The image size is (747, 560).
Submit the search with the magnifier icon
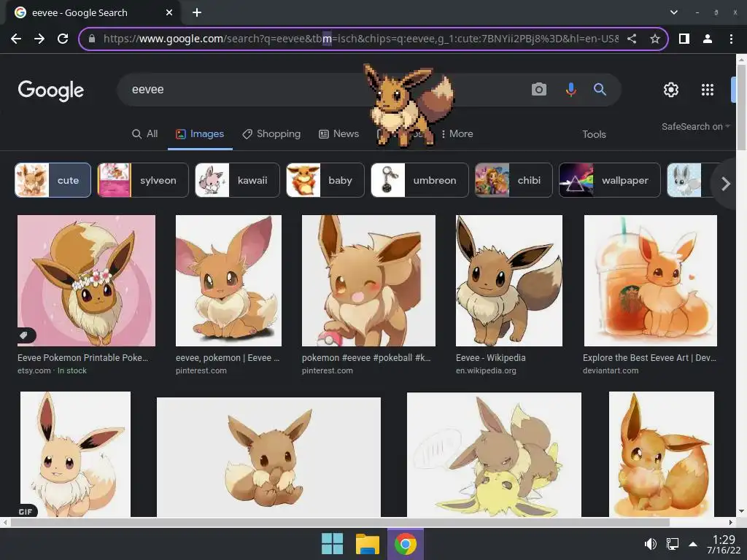click(600, 89)
